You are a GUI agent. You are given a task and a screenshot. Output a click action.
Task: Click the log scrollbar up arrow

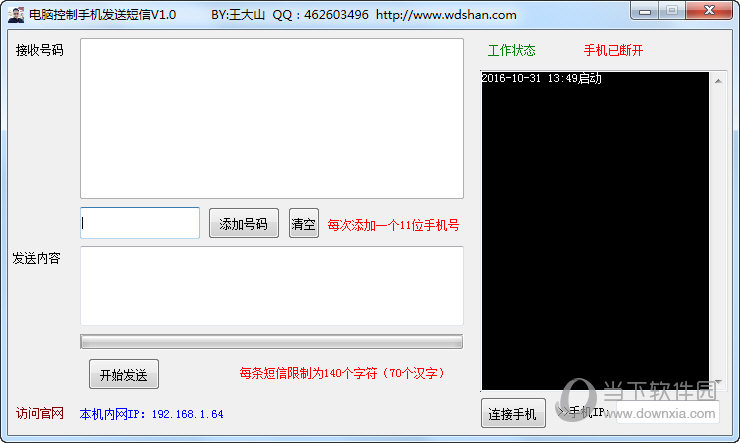click(x=718, y=81)
